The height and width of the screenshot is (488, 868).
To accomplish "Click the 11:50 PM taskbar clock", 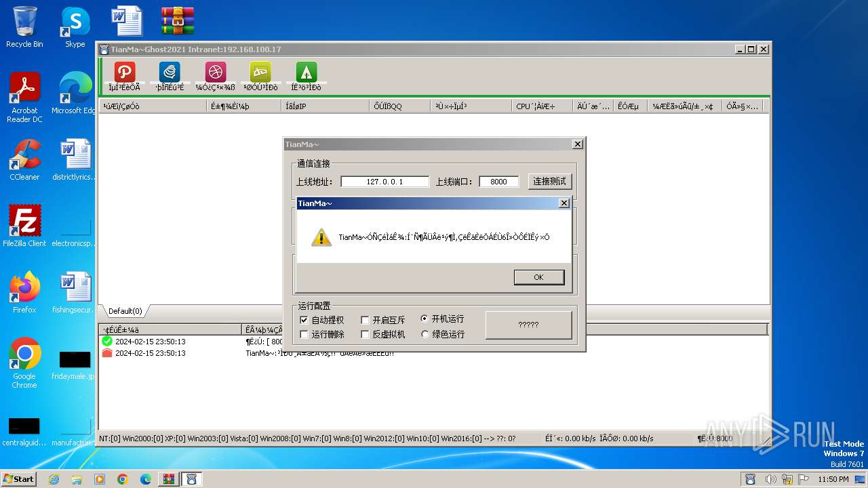I will coord(833,479).
